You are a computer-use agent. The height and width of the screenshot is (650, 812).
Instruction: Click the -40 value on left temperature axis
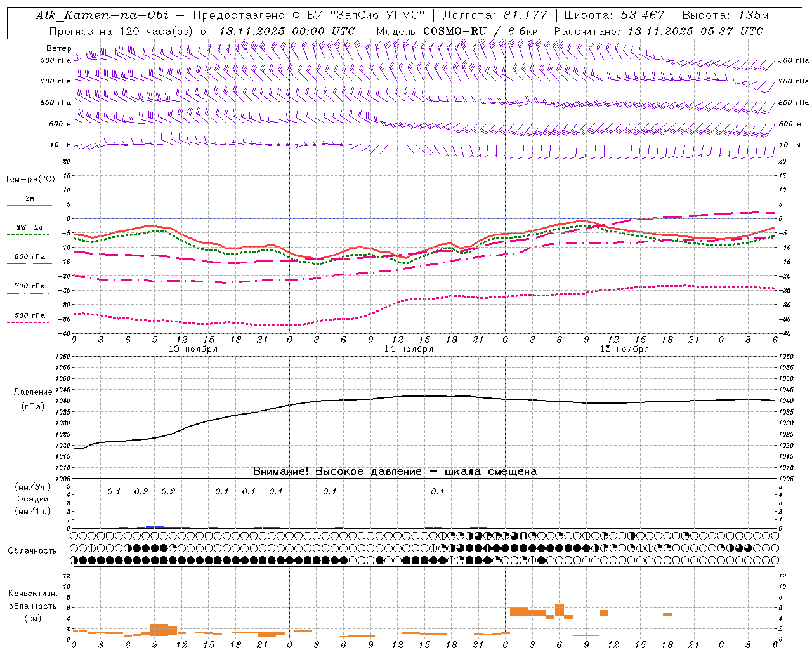(x=65, y=333)
